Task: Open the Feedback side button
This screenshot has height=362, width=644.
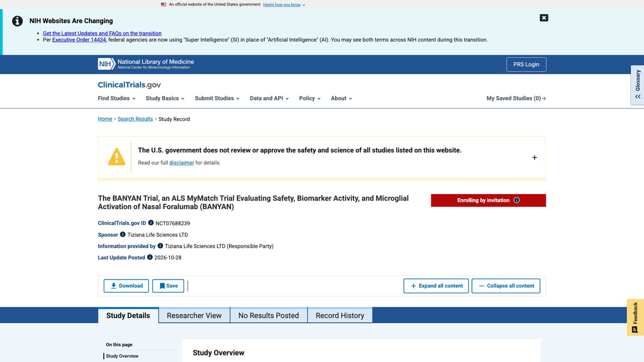Action: click(x=635, y=317)
